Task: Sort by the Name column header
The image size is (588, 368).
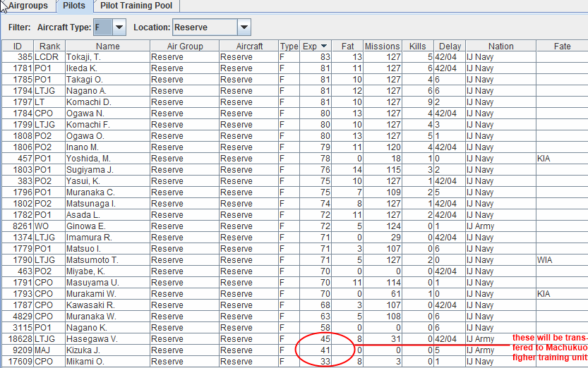Action: point(107,46)
